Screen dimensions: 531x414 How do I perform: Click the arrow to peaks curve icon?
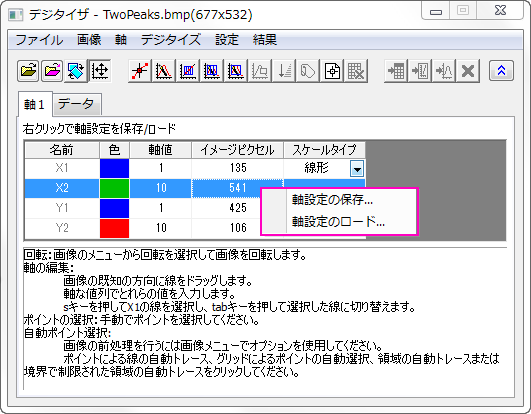point(444,71)
